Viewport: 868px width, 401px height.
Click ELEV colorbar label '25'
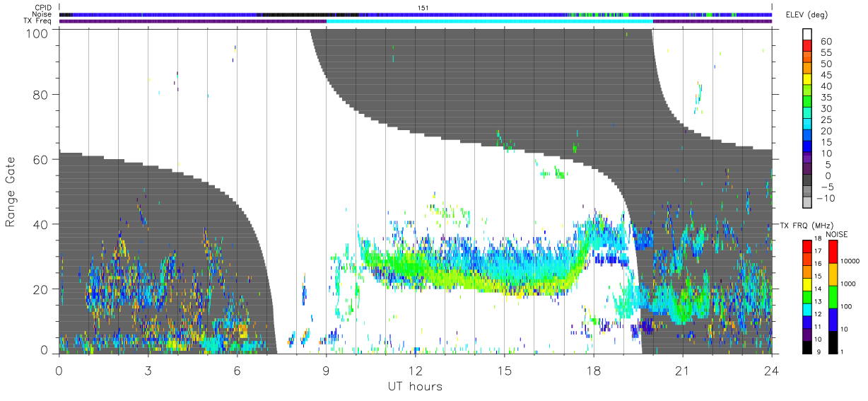coord(826,120)
